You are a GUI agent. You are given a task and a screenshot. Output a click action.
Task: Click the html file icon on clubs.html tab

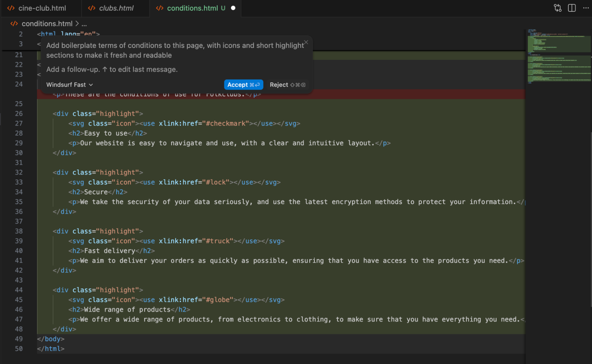[x=92, y=8]
